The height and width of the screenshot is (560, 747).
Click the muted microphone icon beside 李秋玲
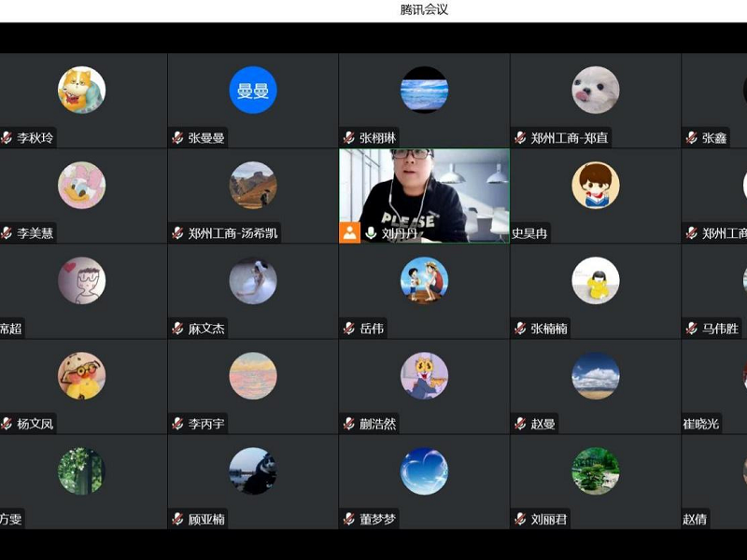point(7,138)
